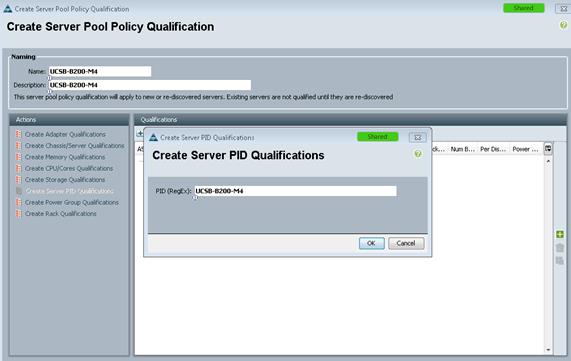Click the icon beside Create Memory Qualifications
This screenshot has height=361, width=571.
(x=19, y=157)
